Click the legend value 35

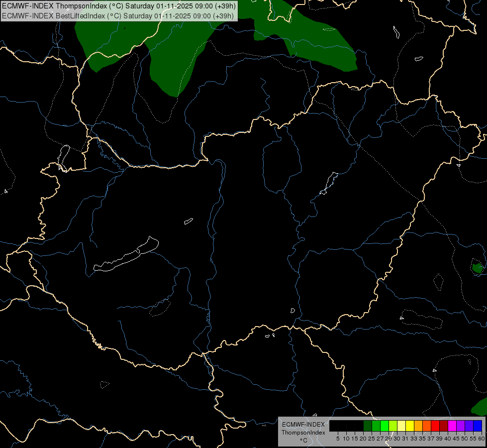(x=422, y=439)
